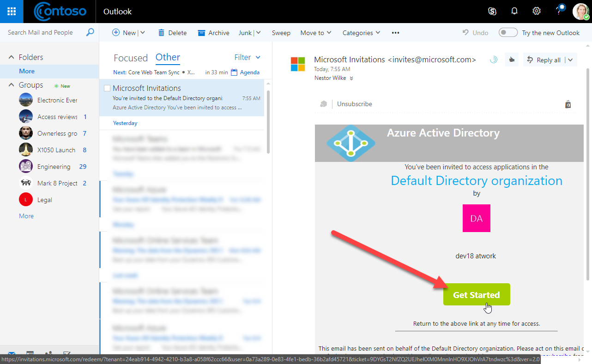
Task: Open the settings gear
Action: click(537, 12)
